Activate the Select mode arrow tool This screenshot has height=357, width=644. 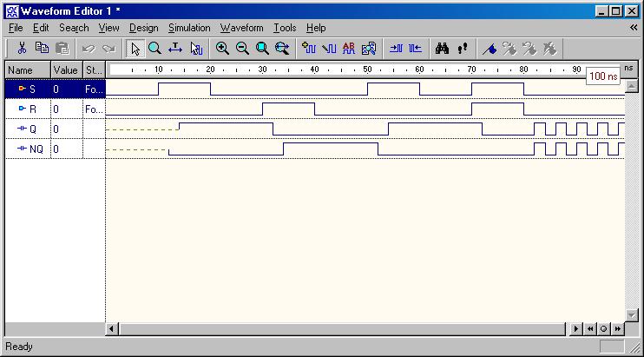coord(135,49)
